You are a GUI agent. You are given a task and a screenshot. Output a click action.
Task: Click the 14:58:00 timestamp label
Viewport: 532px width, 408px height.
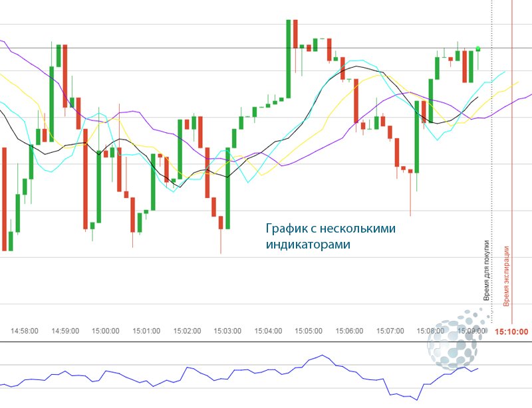25,330
